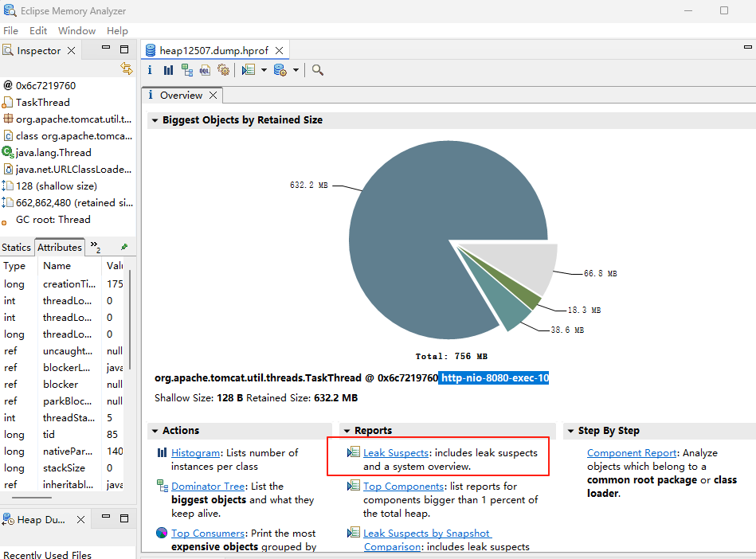Open the heap dump info toolbar icon

150,69
